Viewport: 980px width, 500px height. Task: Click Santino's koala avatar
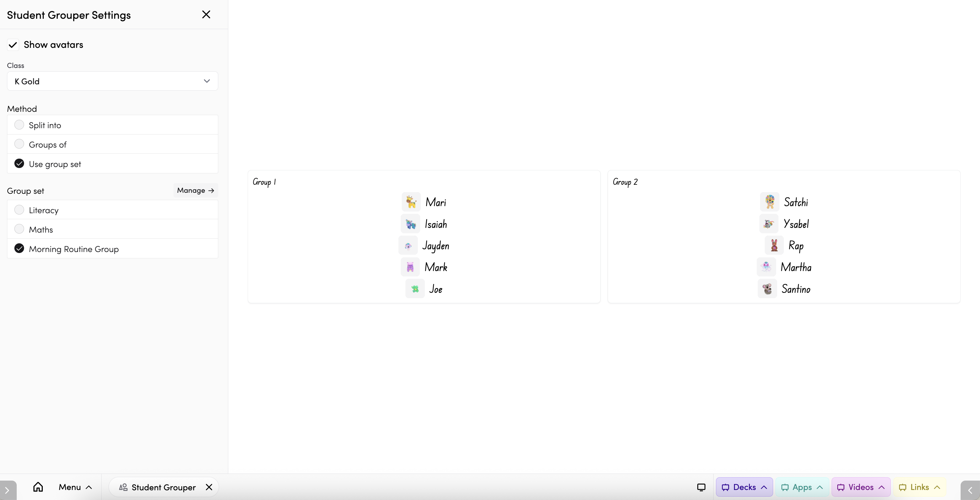[x=767, y=288]
